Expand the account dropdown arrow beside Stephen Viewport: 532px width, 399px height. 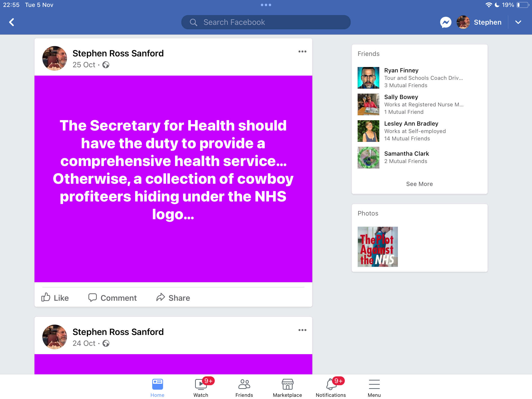pyautogui.click(x=518, y=22)
